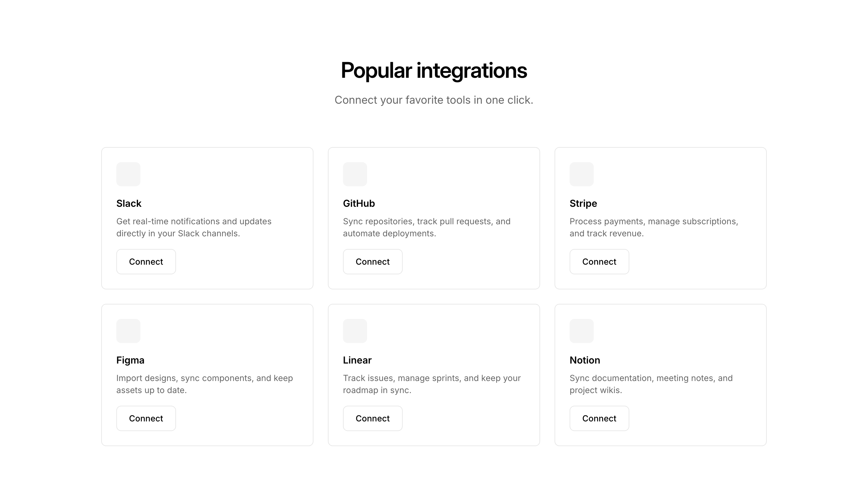Viewport: 868px width, 504px height.
Task: Click the "Connect your favorite tools" subtitle
Action: click(434, 100)
